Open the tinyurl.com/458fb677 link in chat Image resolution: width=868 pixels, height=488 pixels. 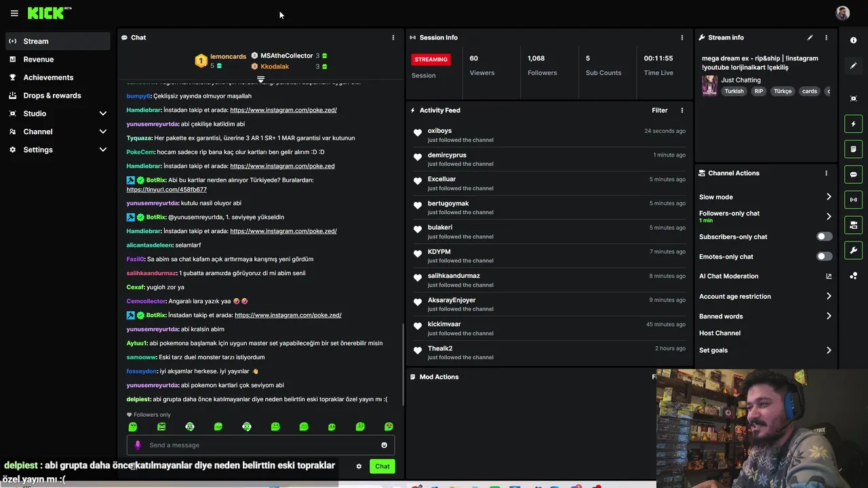(167, 190)
